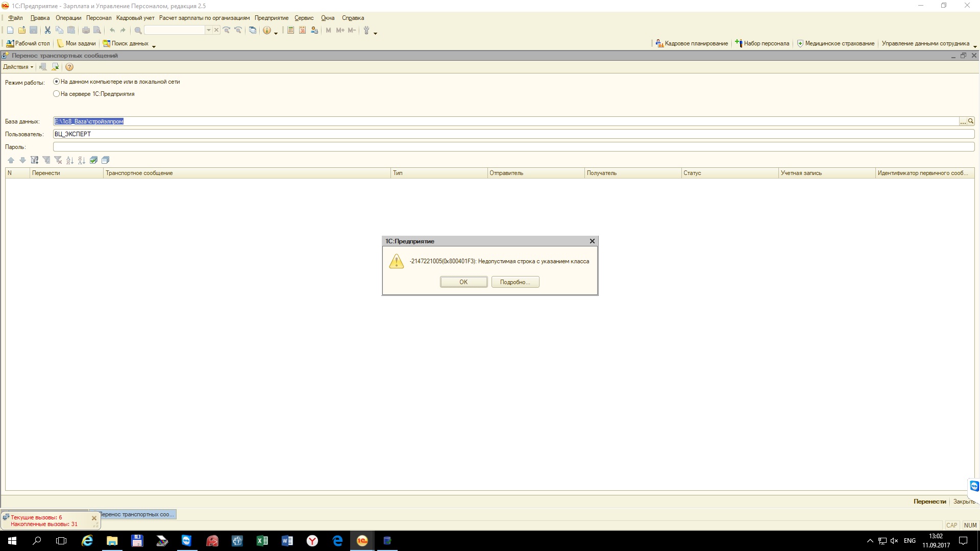Uncheck all rows with blank boxes icon

[106, 160]
